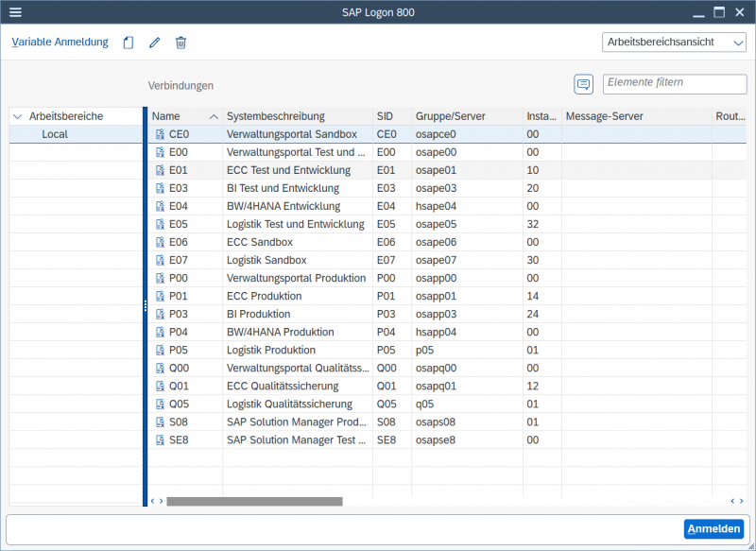Image resolution: width=756 pixels, height=551 pixels.
Task: Click the new connection document icon
Action: pyautogui.click(x=129, y=43)
